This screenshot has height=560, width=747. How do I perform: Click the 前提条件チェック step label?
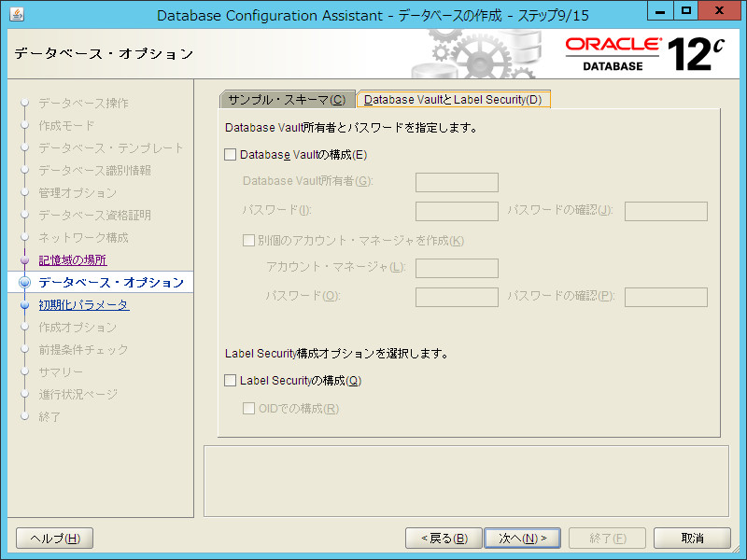[x=83, y=349]
